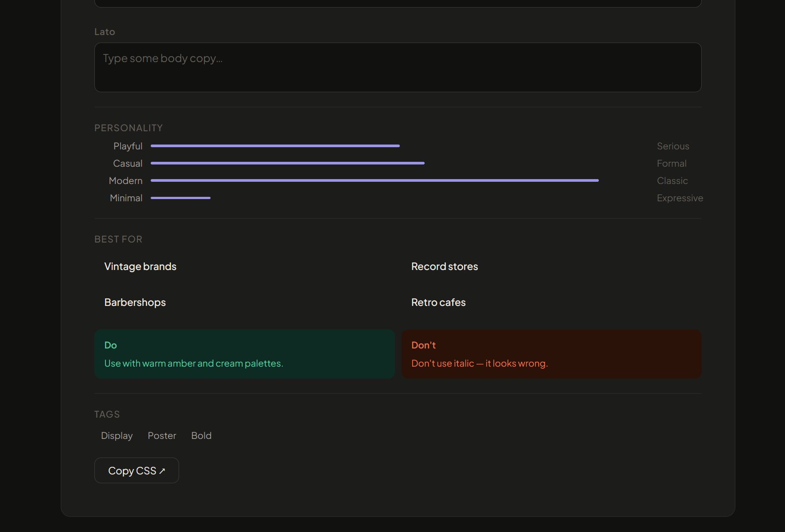
Task: Click the green Do advice card
Action: tap(245, 354)
